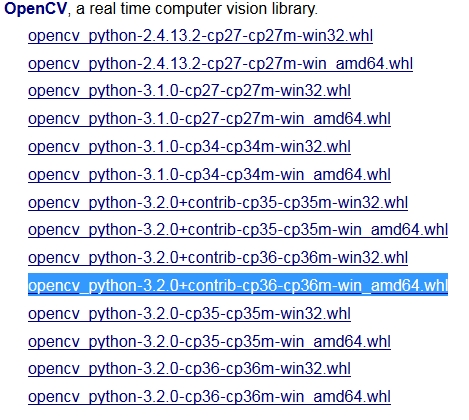Viewport: 469px width, 420px height.
Task: Click 'amd64.whl' ending of 3.2.0+contrib cp35 link
Action: [x=409, y=230]
